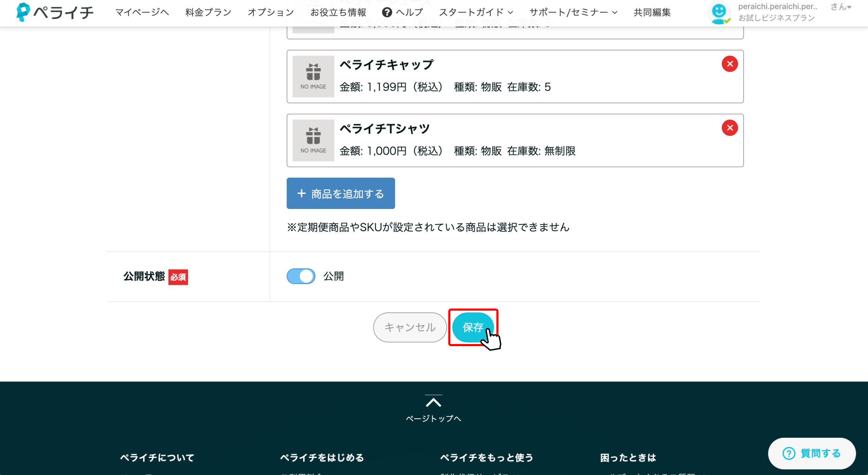Click the ペライチTシャツ product title

click(x=384, y=129)
